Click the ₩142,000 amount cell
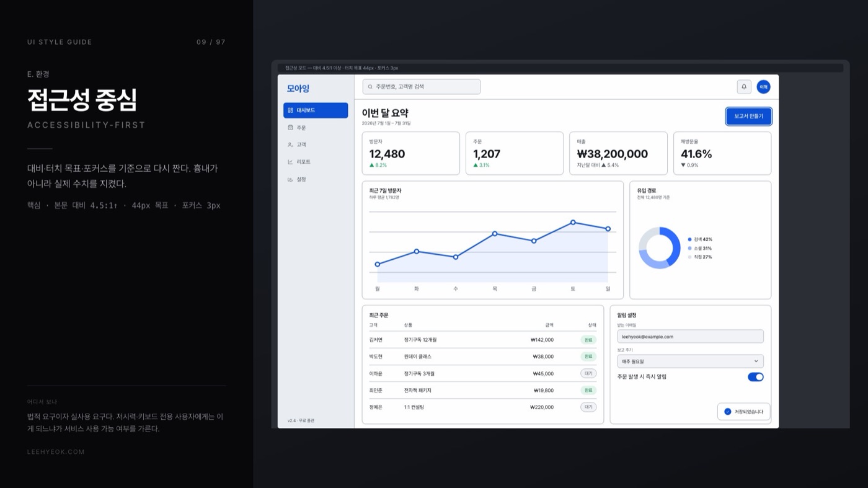This screenshot has width=868, height=488. (542, 340)
